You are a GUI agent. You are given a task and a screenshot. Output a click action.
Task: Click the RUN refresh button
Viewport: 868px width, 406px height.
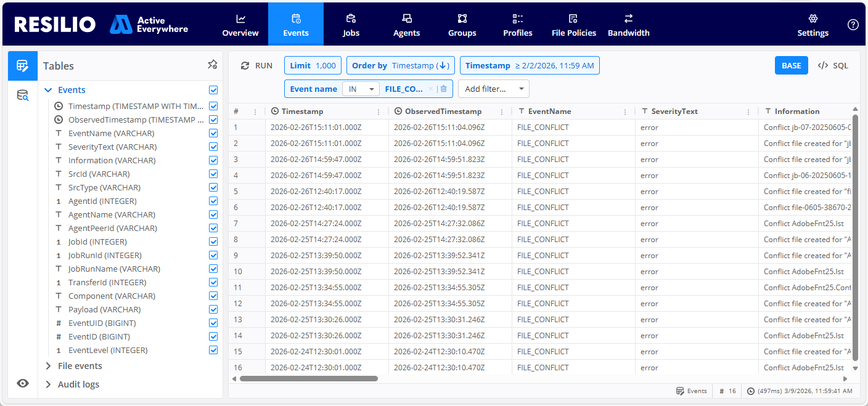click(256, 66)
